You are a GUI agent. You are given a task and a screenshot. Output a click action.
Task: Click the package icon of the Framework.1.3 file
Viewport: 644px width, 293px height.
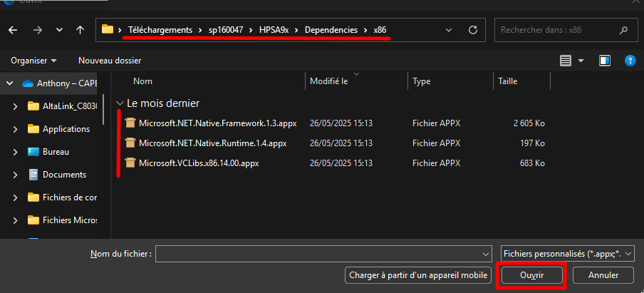(x=130, y=123)
